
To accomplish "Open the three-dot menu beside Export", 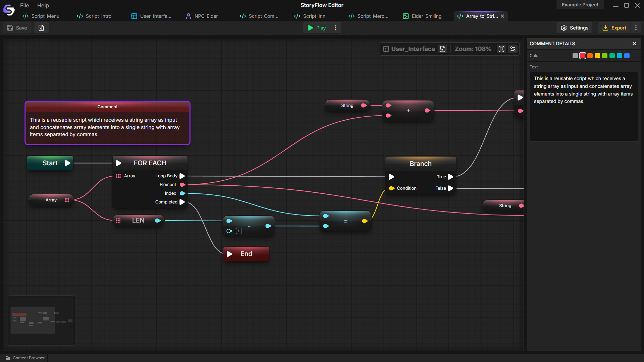I will (636, 28).
